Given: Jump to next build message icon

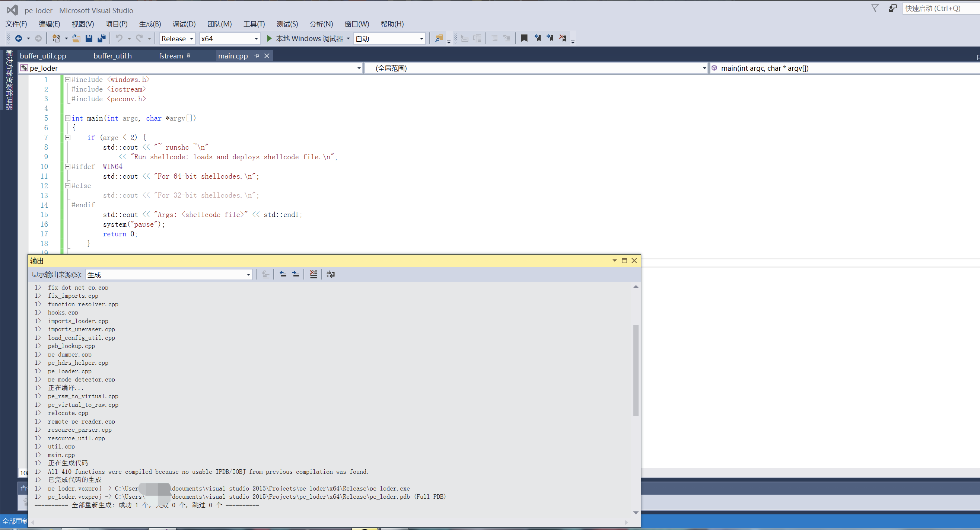Looking at the screenshot, I should point(296,274).
